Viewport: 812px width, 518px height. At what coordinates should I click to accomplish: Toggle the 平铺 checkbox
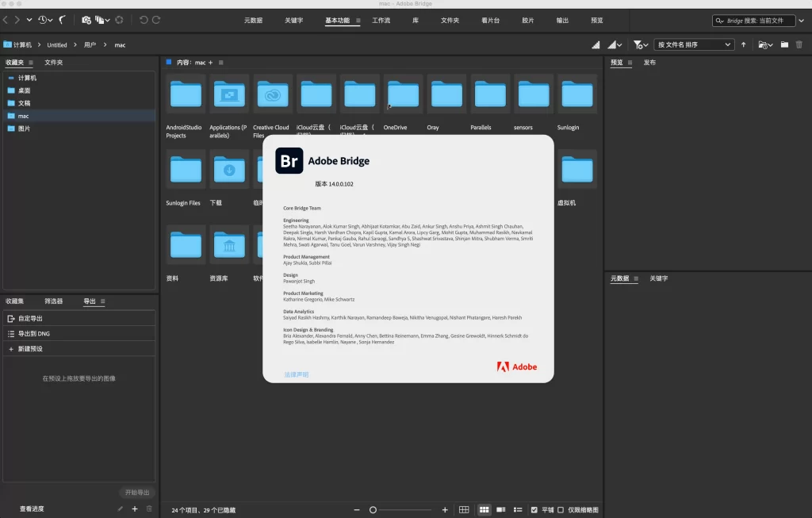point(534,509)
